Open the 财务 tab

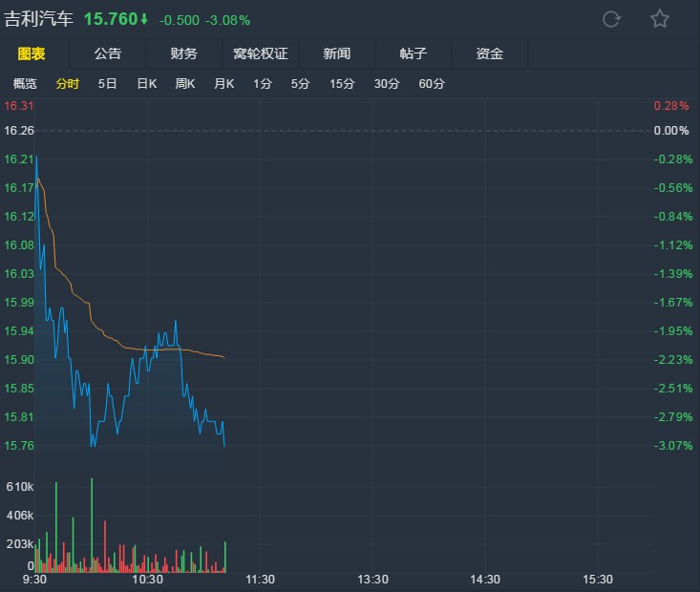point(183,53)
